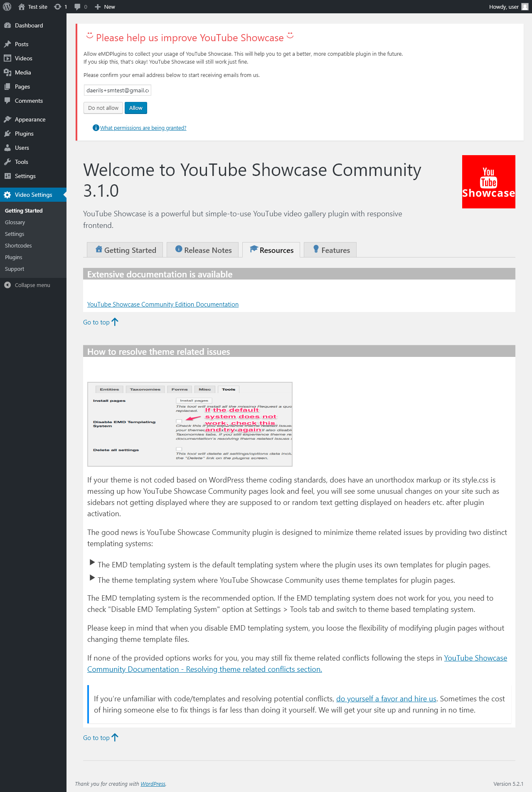Click the YouTube Showcase logo
This screenshot has width=532, height=792.
pos(489,182)
